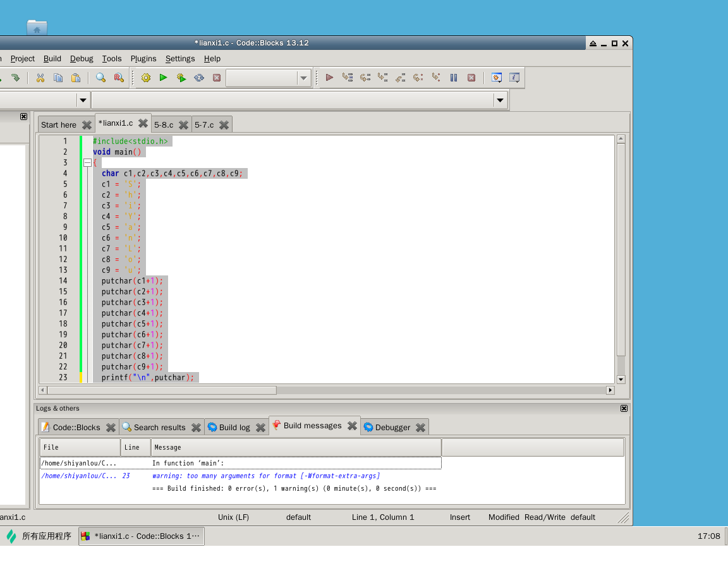Show the Build log tab
This screenshot has height=566, width=728.
coord(234,427)
